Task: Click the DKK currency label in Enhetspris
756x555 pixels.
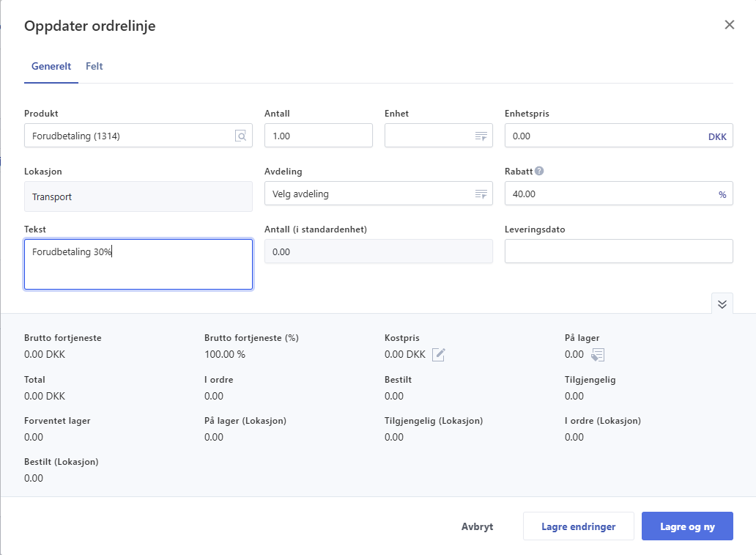Action: [717, 136]
